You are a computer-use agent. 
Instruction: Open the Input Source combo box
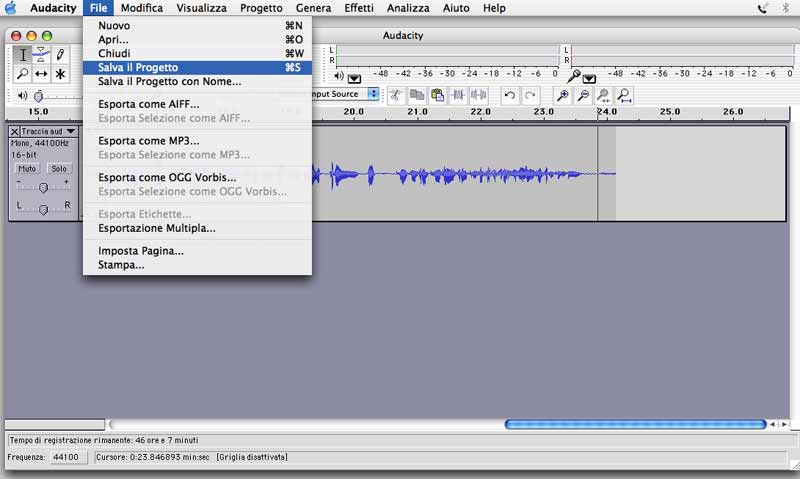344,94
